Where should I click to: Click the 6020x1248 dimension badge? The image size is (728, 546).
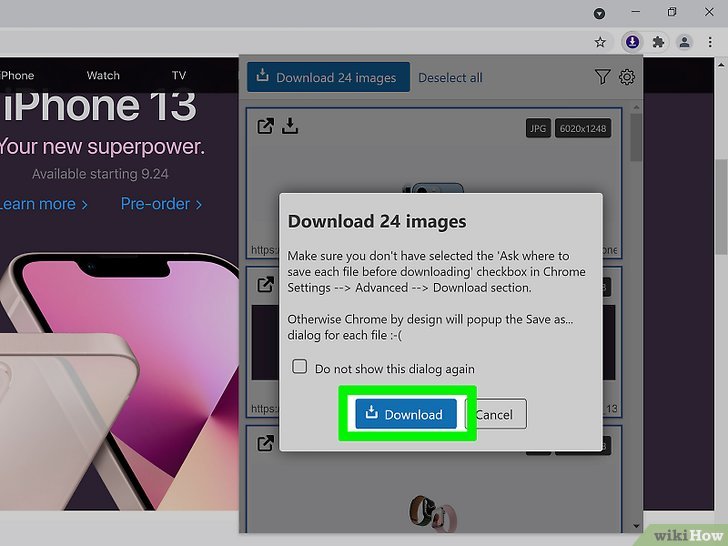pyautogui.click(x=583, y=128)
